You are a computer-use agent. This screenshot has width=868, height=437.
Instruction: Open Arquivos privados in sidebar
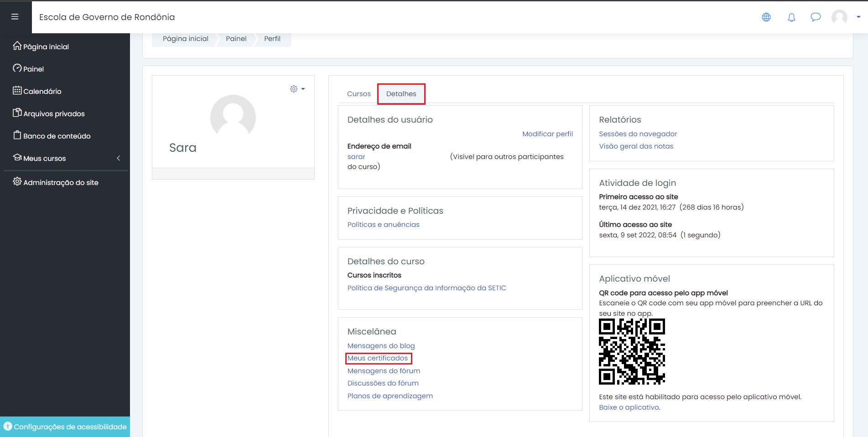[x=54, y=113]
